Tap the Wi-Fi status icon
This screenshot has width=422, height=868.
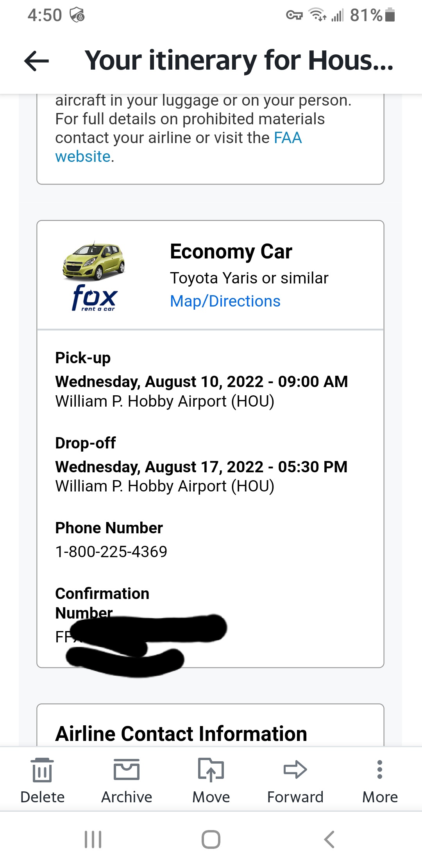pyautogui.click(x=318, y=14)
